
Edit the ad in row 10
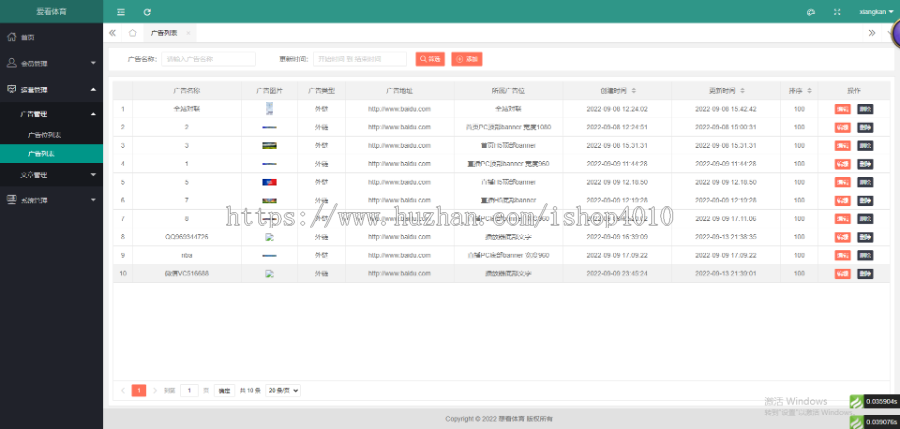click(843, 274)
